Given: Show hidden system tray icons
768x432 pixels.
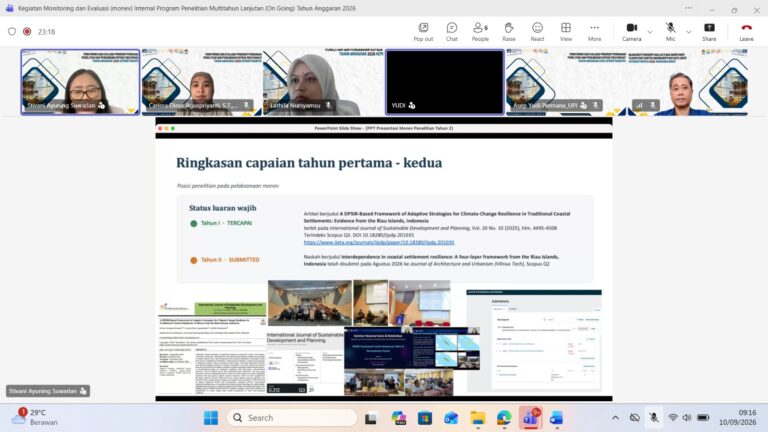Looking at the screenshot, I should [615, 418].
